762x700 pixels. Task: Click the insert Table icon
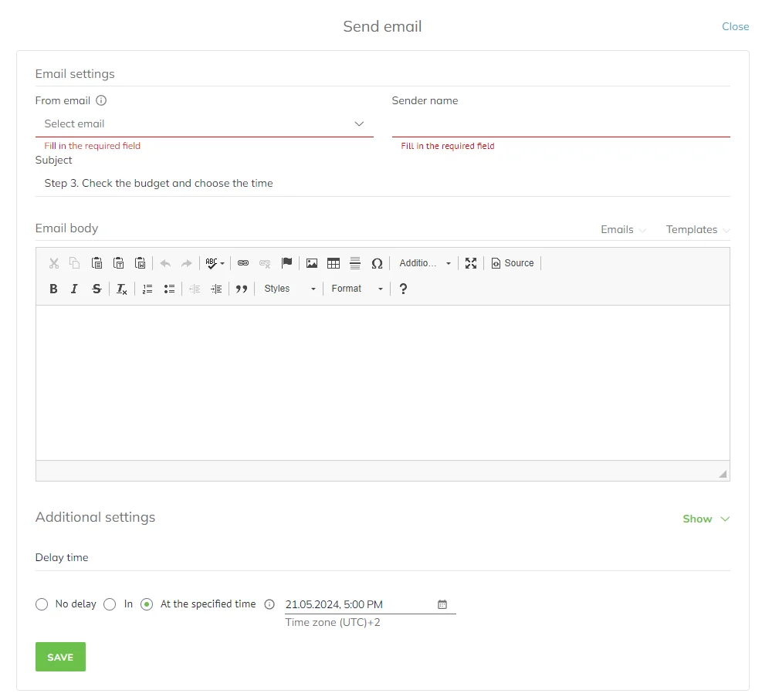pos(334,263)
